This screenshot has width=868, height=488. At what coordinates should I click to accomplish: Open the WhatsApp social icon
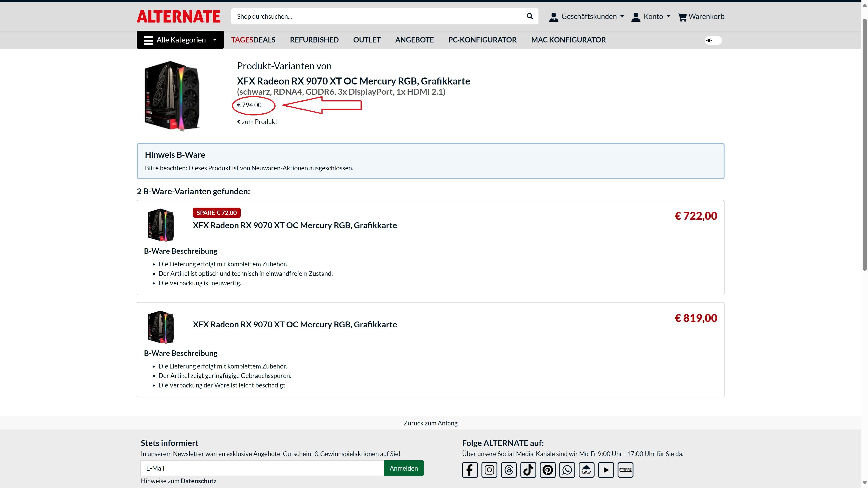tap(567, 470)
